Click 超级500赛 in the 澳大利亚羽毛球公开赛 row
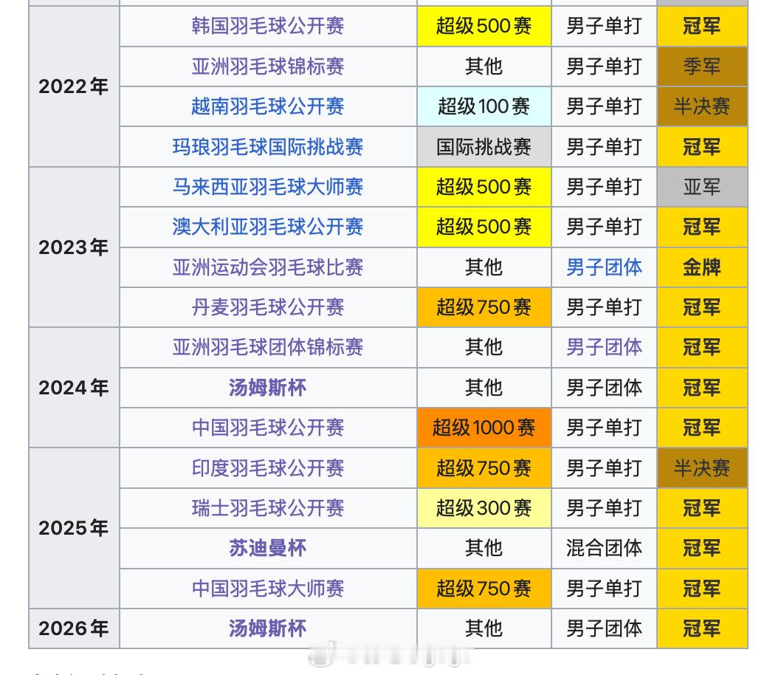 pyautogui.click(x=484, y=227)
